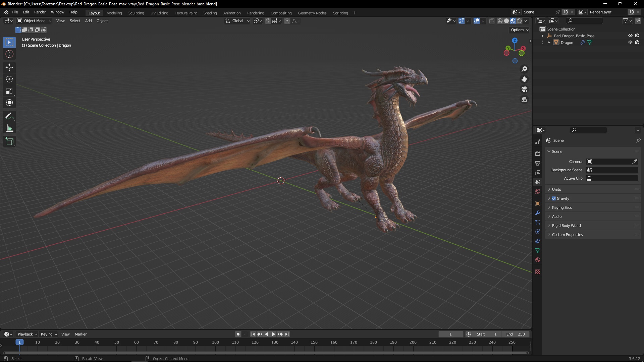The image size is (644, 362).
Task: Open the Render menu
Action: (40, 12)
